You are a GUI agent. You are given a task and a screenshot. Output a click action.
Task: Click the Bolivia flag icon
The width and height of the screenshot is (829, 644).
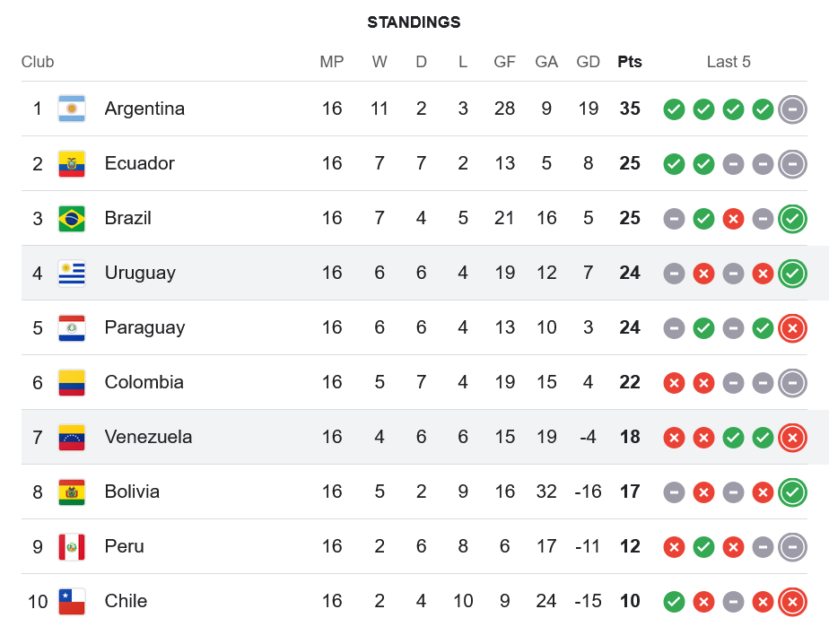(x=72, y=492)
